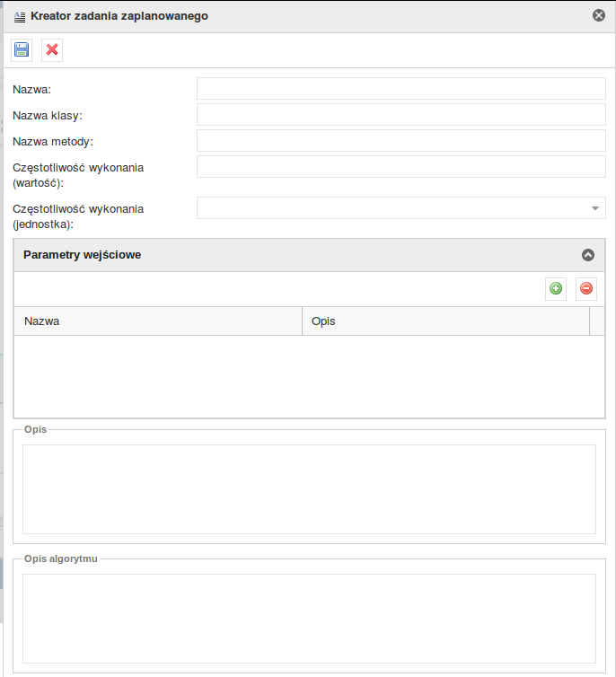Focus the Częstotliwość wykonania (wartość) field
This screenshot has height=677, width=616.
(x=401, y=166)
